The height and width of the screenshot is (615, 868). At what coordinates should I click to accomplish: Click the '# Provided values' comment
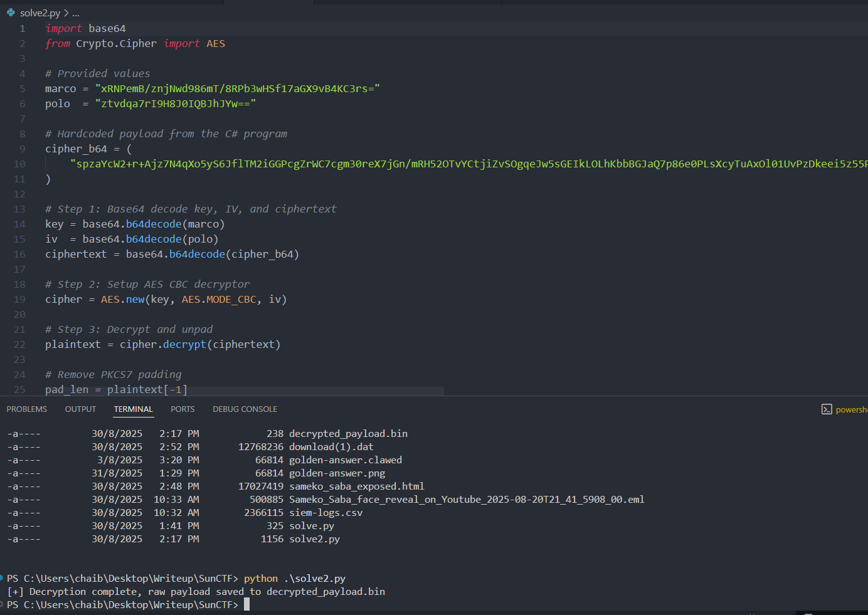(98, 74)
